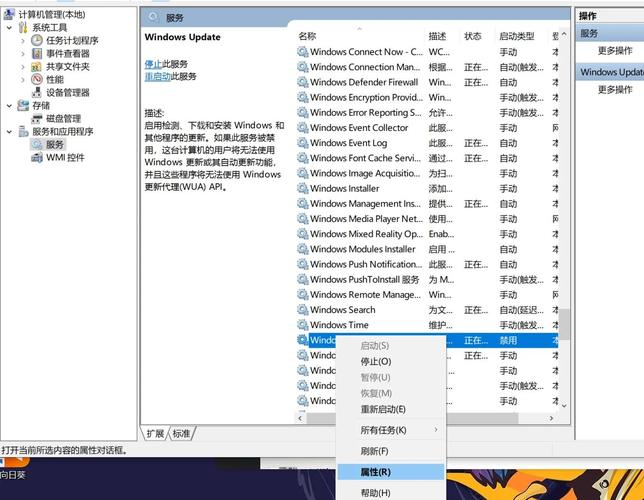This screenshot has width=644, height=500.
Task: Choose 停止(O) in the context menu
Action: tap(391, 362)
